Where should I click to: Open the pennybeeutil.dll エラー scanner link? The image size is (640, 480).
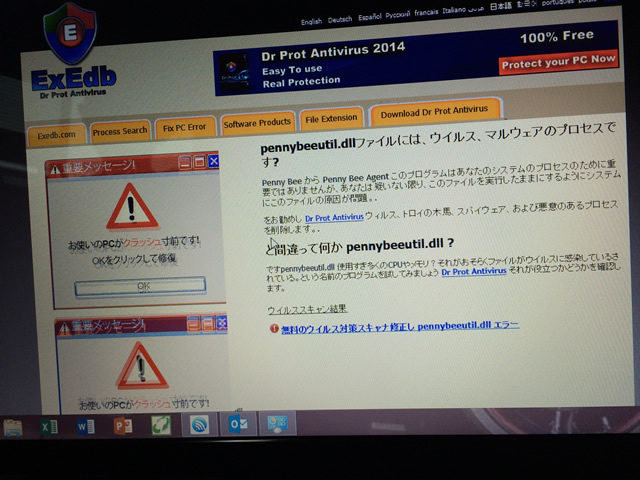400,327
